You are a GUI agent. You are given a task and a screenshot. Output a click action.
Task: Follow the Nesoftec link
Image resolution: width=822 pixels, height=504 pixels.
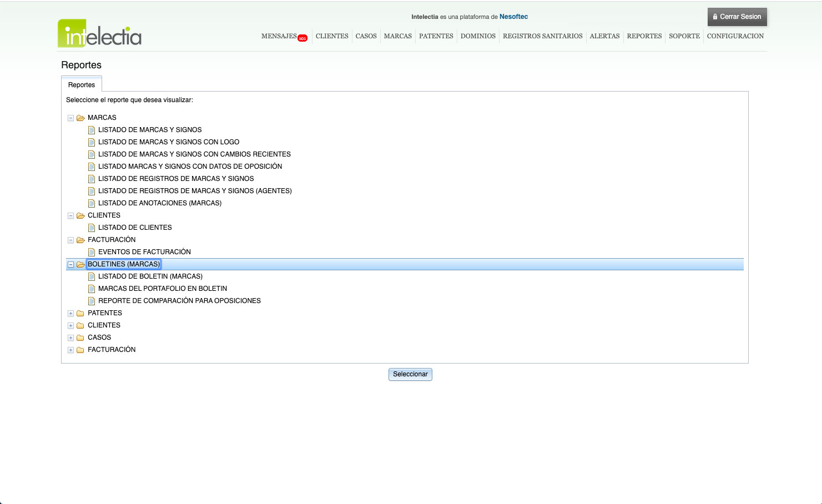tap(513, 17)
